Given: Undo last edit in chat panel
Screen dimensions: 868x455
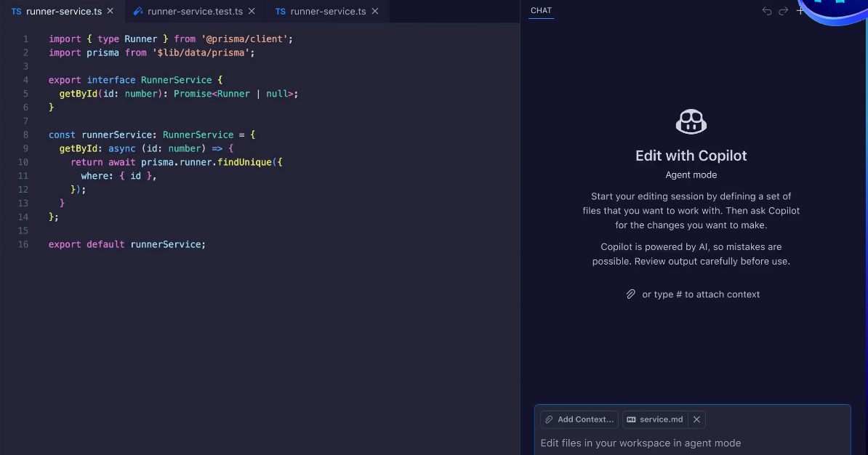Looking at the screenshot, I should click(767, 11).
